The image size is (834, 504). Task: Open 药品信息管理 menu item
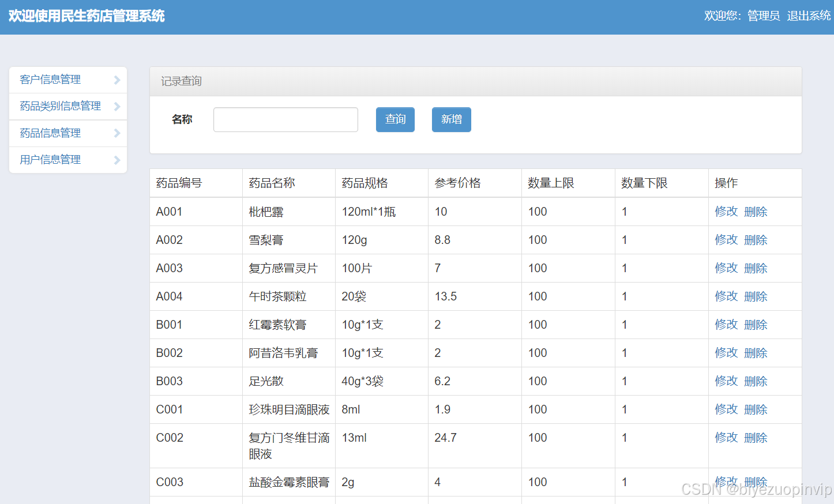(68, 133)
